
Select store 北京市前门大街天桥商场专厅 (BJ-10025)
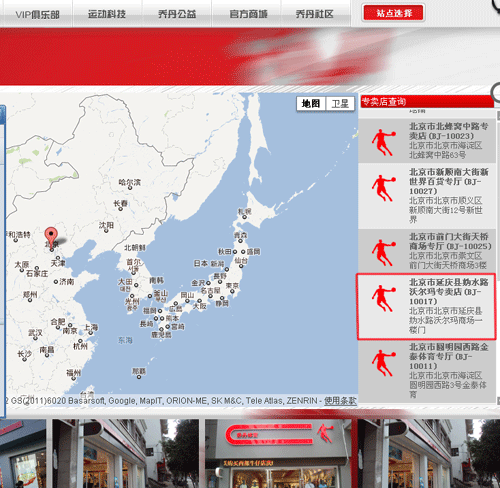(427, 251)
